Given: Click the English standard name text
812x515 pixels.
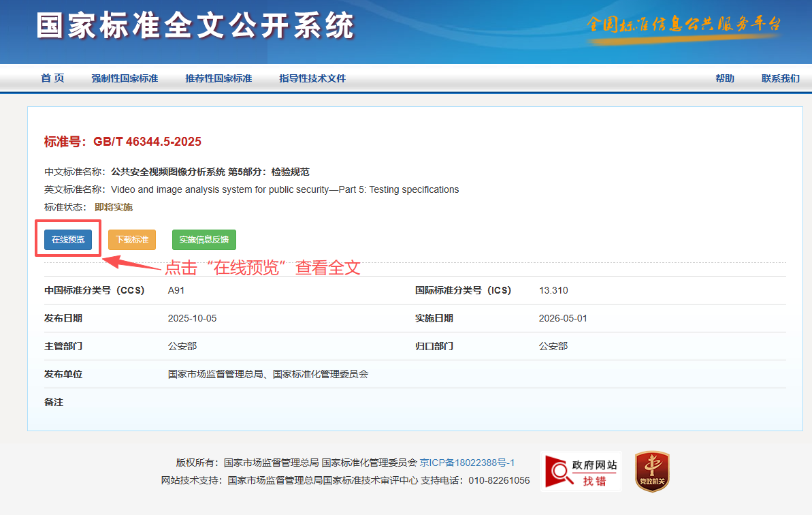Looking at the screenshot, I should 285,189.
